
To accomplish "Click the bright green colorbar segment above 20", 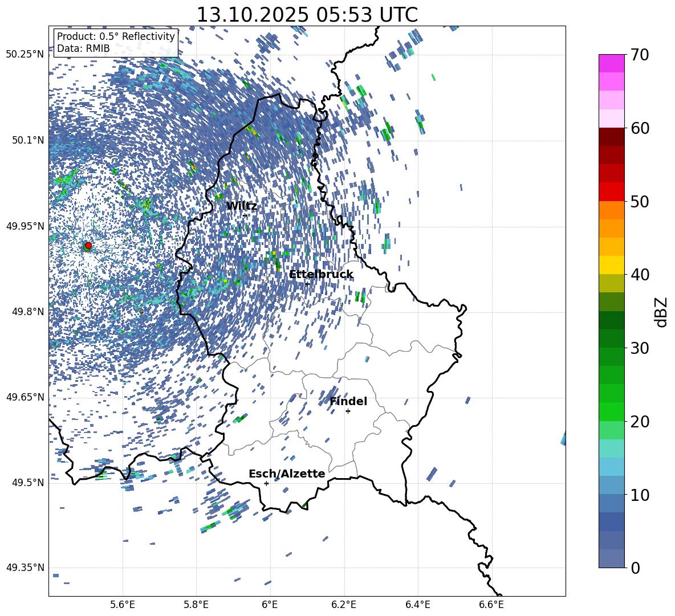I will [x=611, y=411].
